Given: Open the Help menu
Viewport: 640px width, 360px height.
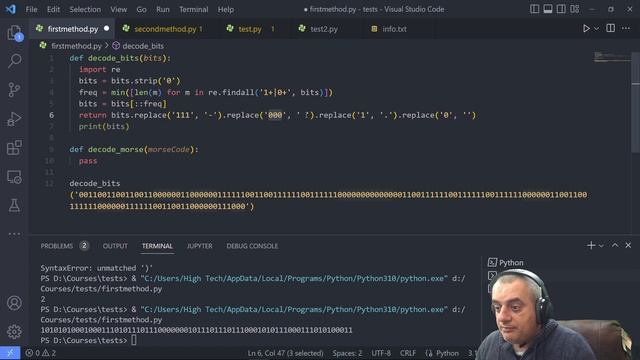Looking at the screenshot, I should [226, 9].
